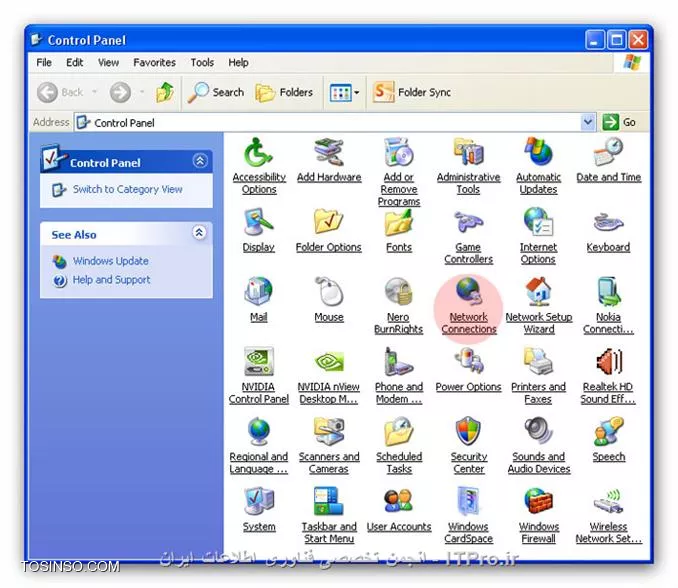Open the Fonts folder icon
The width and height of the screenshot is (678, 588).
pyautogui.click(x=399, y=230)
